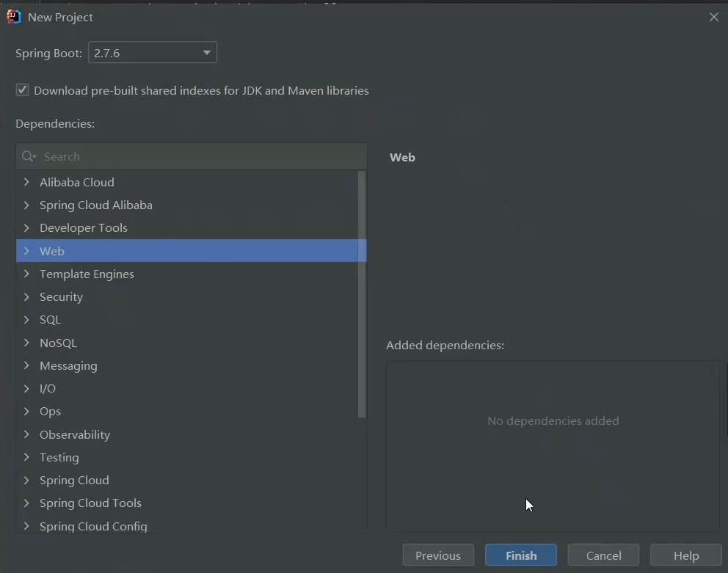Image resolution: width=728 pixels, height=573 pixels.
Task: Select the Spring Cloud Tools label
Action: [90, 503]
